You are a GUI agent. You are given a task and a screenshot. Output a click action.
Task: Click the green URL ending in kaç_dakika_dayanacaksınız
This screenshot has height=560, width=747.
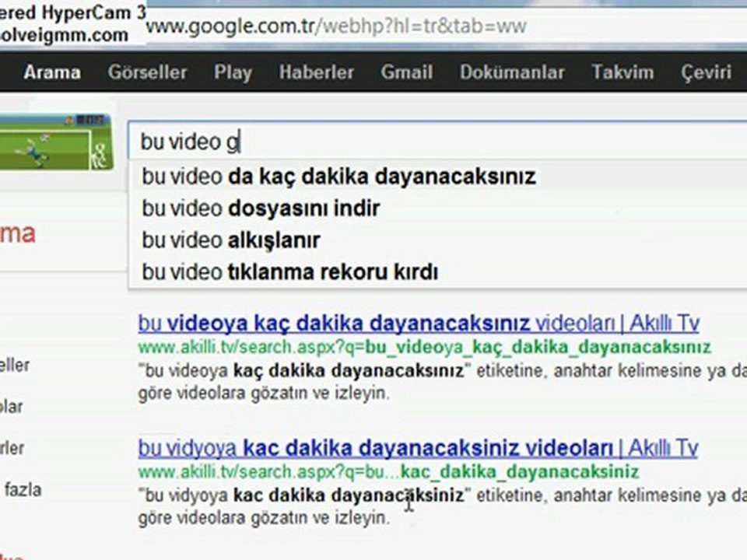424,347
